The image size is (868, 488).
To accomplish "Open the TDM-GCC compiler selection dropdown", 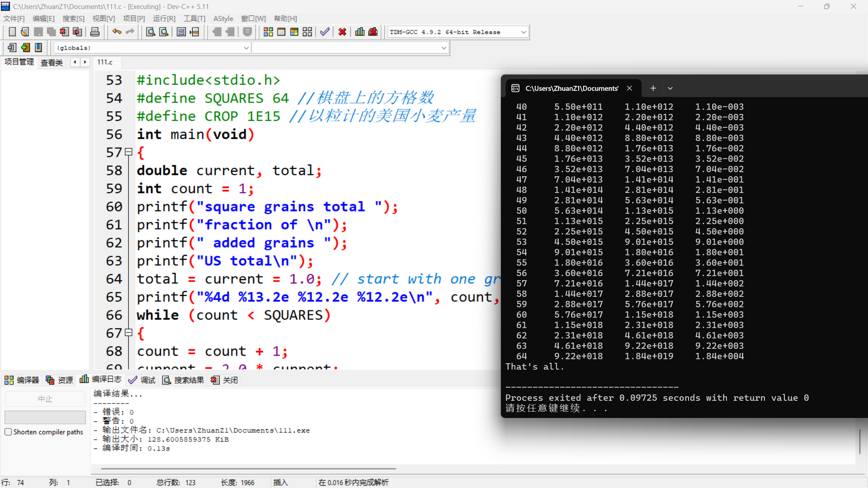I will pyautogui.click(x=524, y=32).
